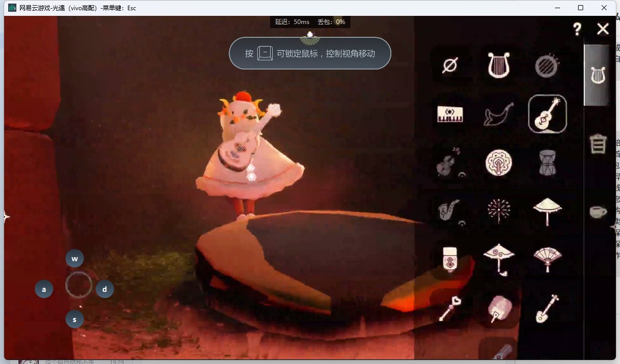This screenshot has width=620, height=364.
Task: Select the shamisen-style string instrument
Action: tap(547, 308)
